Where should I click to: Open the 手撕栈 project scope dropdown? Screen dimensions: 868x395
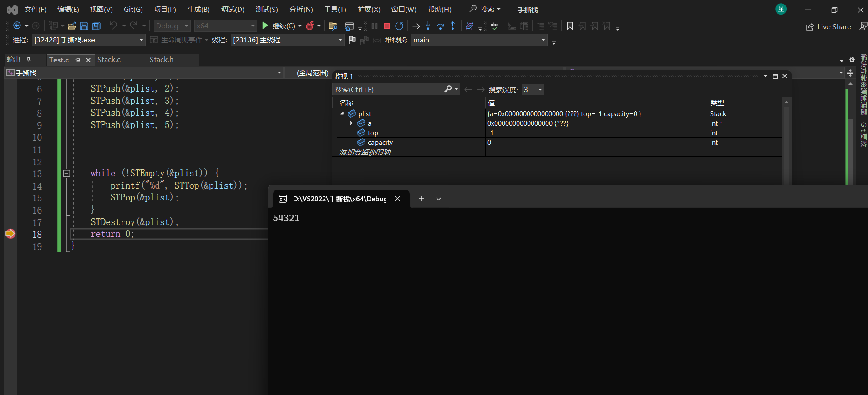tap(144, 73)
